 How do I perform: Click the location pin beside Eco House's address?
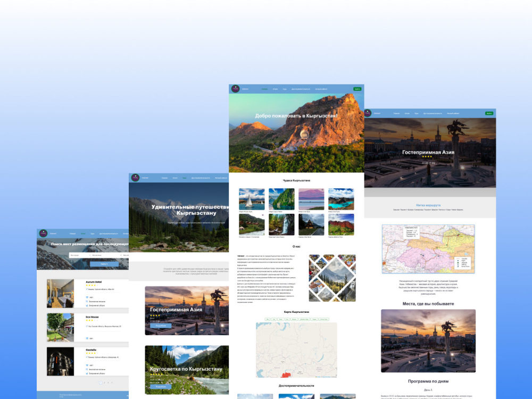[x=87, y=327]
